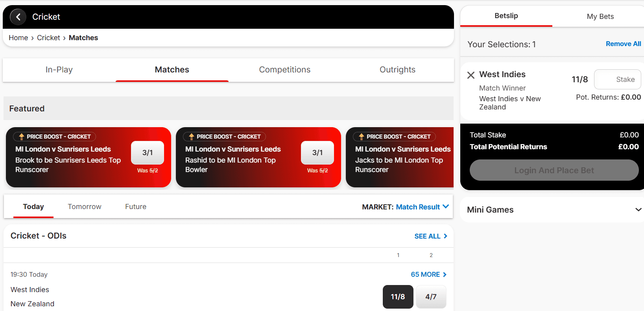Switch to the Future tab
Viewport: 644px width, 311px height.
pyautogui.click(x=136, y=207)
